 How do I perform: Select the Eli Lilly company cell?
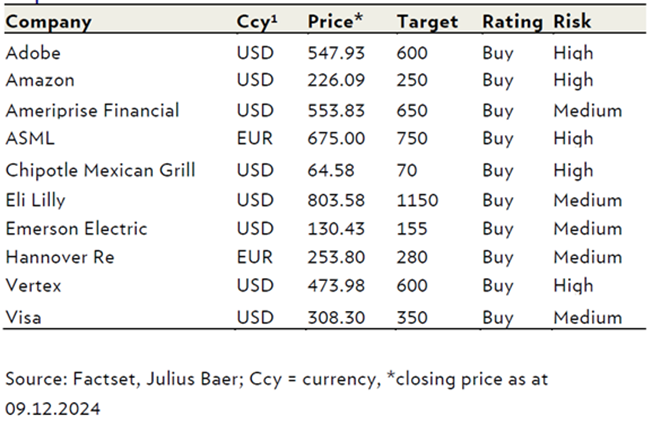click(35, 199)
